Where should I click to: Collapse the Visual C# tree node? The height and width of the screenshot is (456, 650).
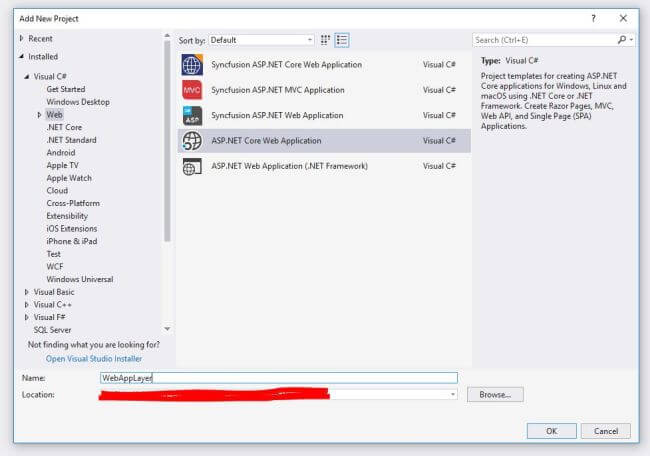pos(27,76)
